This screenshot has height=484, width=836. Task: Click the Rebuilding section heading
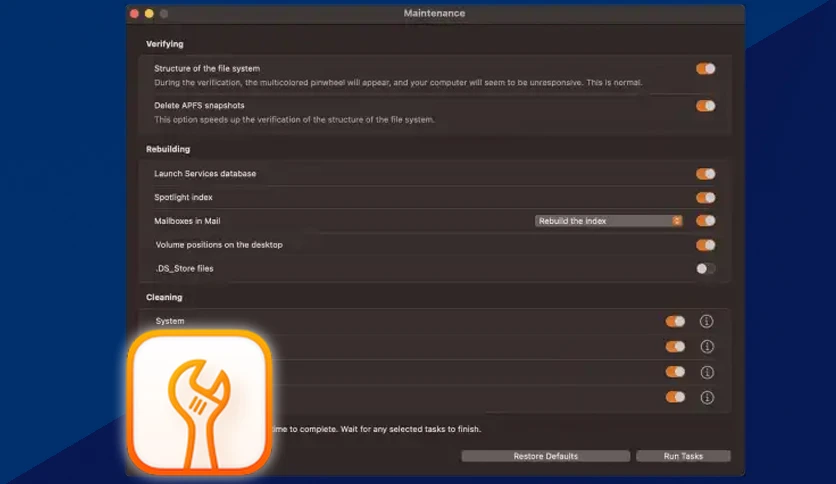tap(168, 149)
